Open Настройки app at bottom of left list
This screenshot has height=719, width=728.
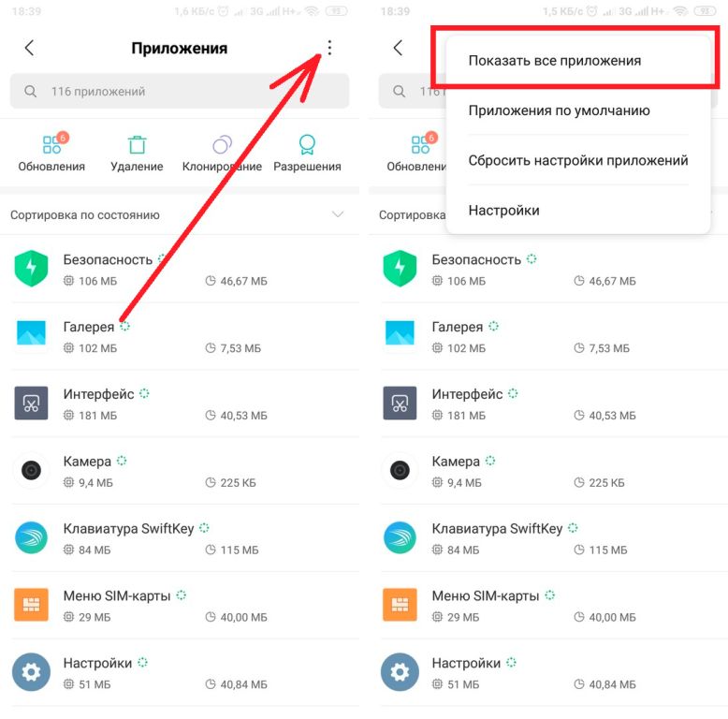(180, 672)
